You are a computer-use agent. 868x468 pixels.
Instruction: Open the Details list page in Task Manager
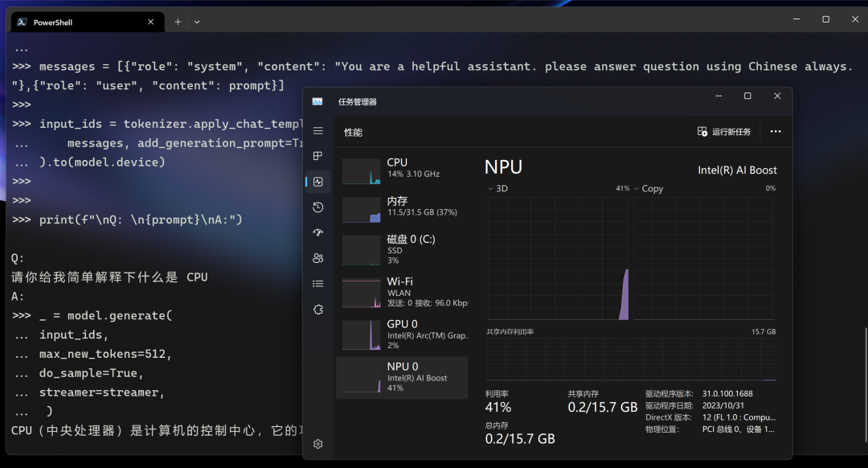[x=317, y=284]
